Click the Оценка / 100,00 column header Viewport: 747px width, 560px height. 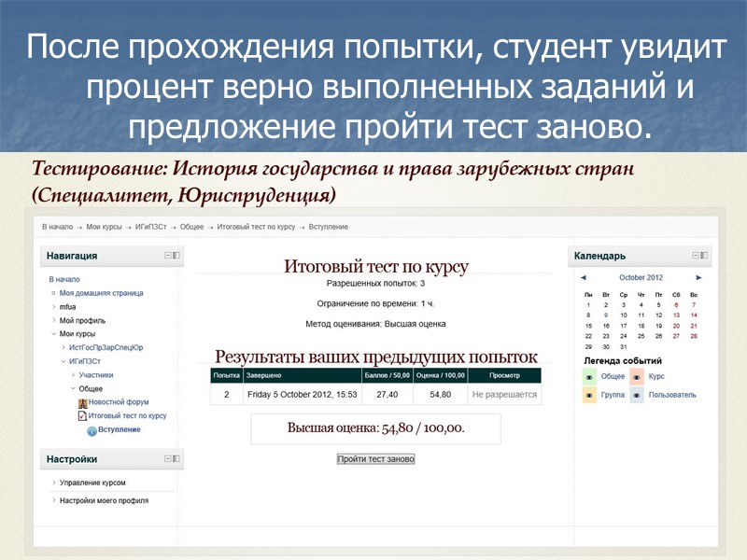pos(440,375)
